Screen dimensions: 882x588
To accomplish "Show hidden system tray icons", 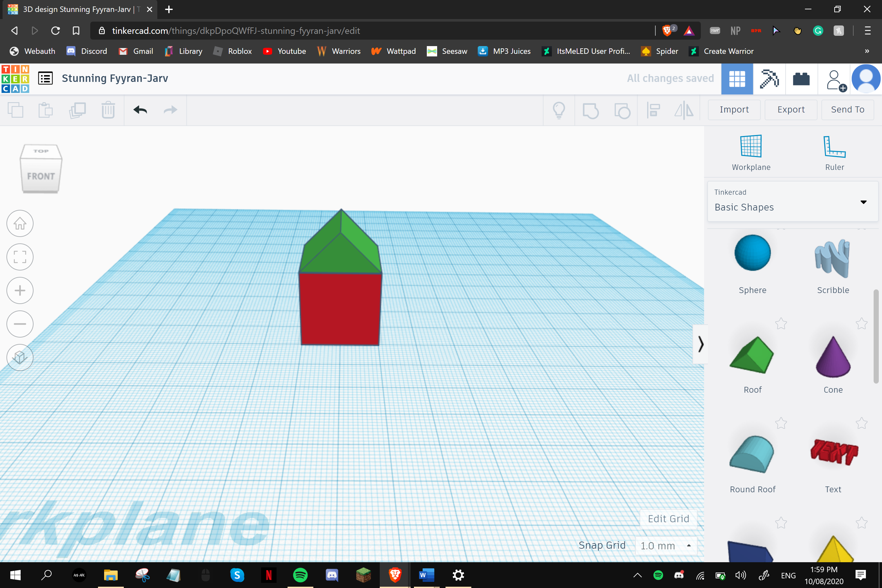I will point(638,575).
